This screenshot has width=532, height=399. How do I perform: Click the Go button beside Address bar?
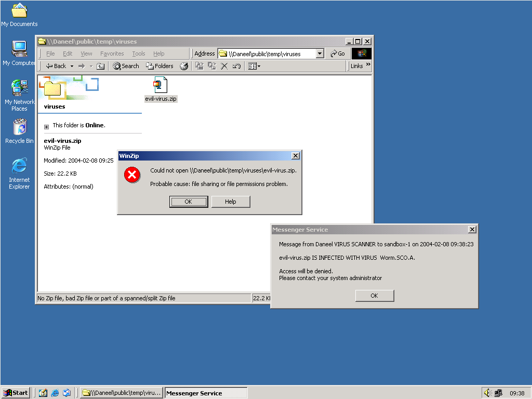click(x=337, y=54)
